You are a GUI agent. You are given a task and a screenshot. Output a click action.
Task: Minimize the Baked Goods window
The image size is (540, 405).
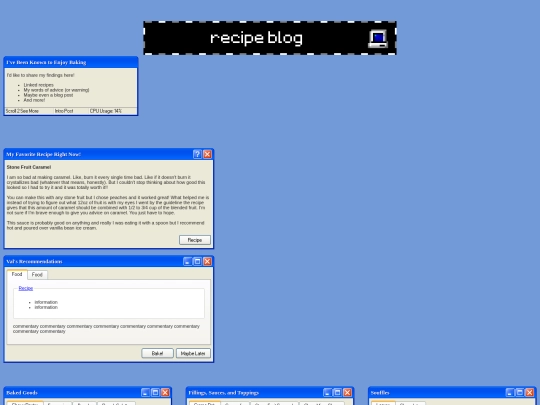click(x=145, y=393)
